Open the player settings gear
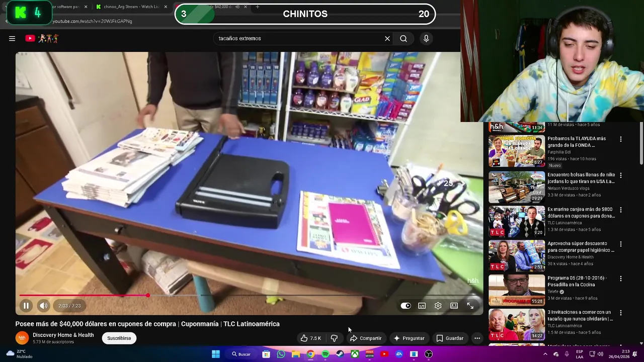Screen dimensions: 644x362 click(x=438, y=306)
